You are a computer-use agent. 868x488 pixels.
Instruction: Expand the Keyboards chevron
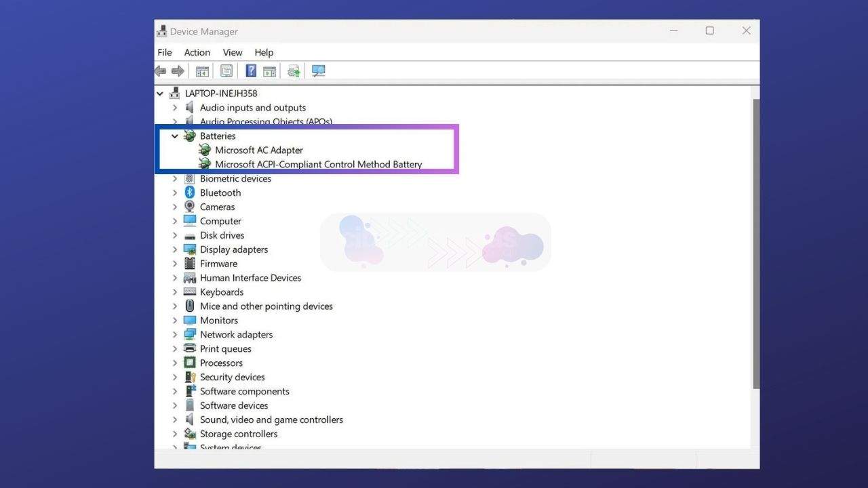(174, 292)
